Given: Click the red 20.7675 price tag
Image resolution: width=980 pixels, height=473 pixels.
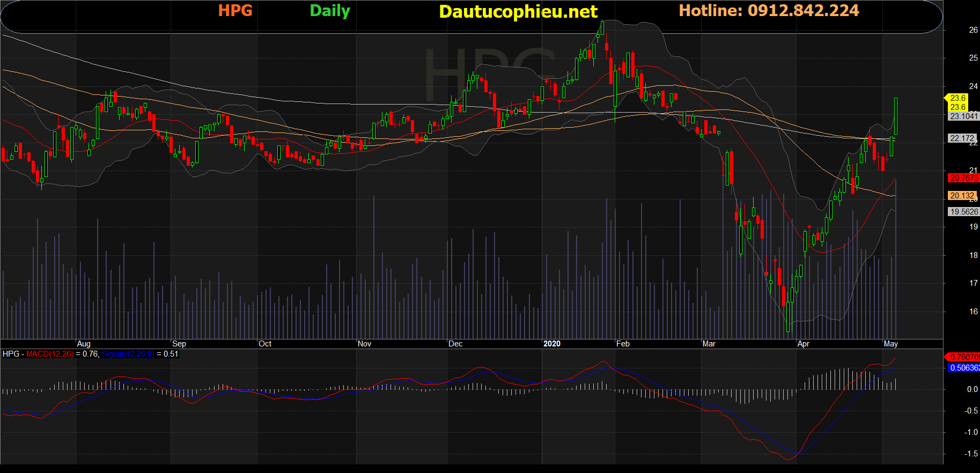Looking at the screenshot, I should pyautogui.click(x=963, y=178).
